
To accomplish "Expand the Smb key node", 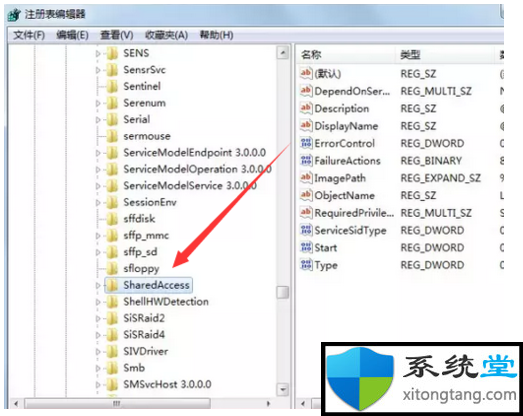I will click(x=98, y=368).
